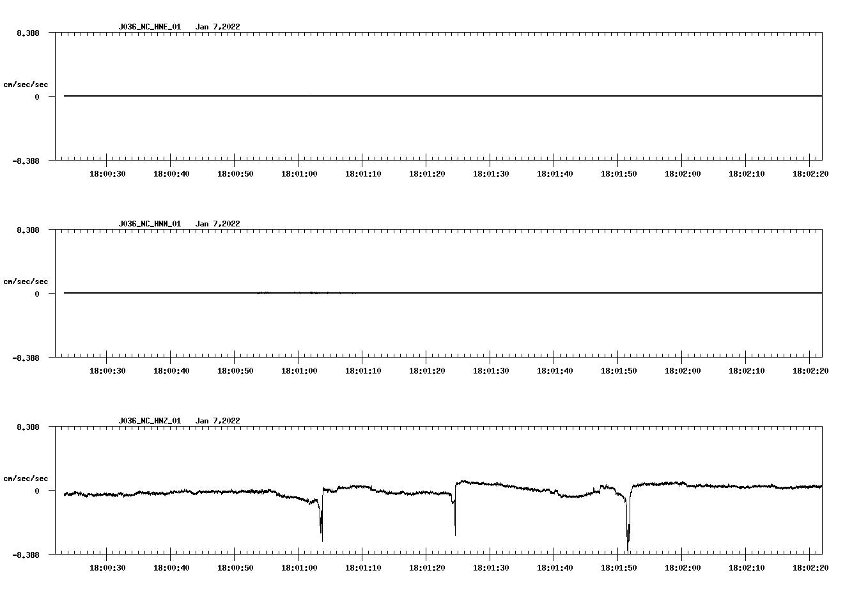Click the 8.388 upper limit on HNE axis
Screen dimensions: 868x591
[x=29, y=33]
